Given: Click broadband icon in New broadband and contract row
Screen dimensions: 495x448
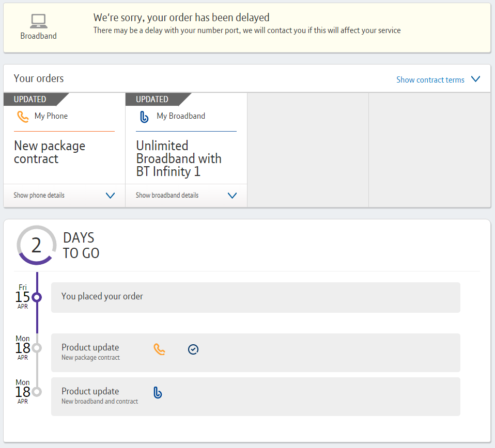Looking at the screenshot, I should pos(158,393).
